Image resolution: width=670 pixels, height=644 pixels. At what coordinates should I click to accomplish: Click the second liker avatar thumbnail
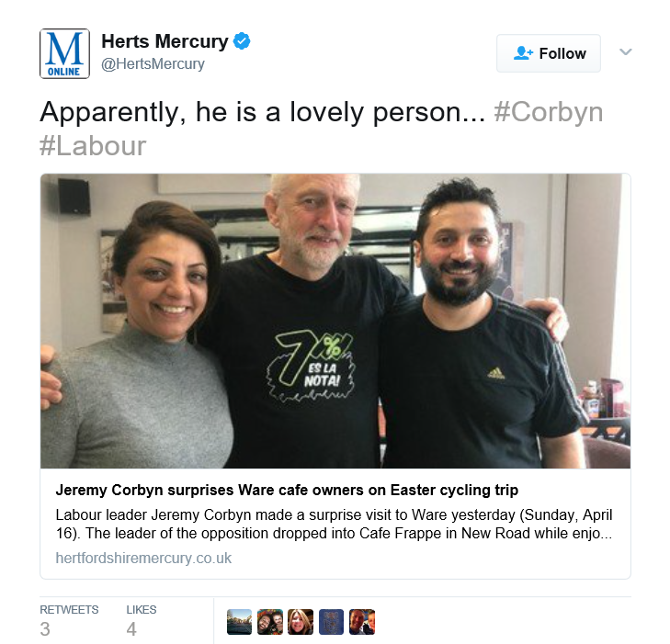(x=270, y=622)
